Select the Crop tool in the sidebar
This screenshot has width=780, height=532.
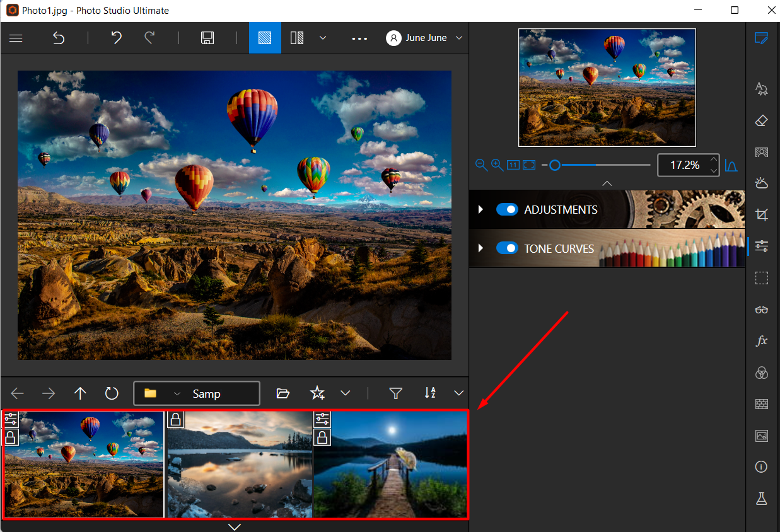click(762, 215)
